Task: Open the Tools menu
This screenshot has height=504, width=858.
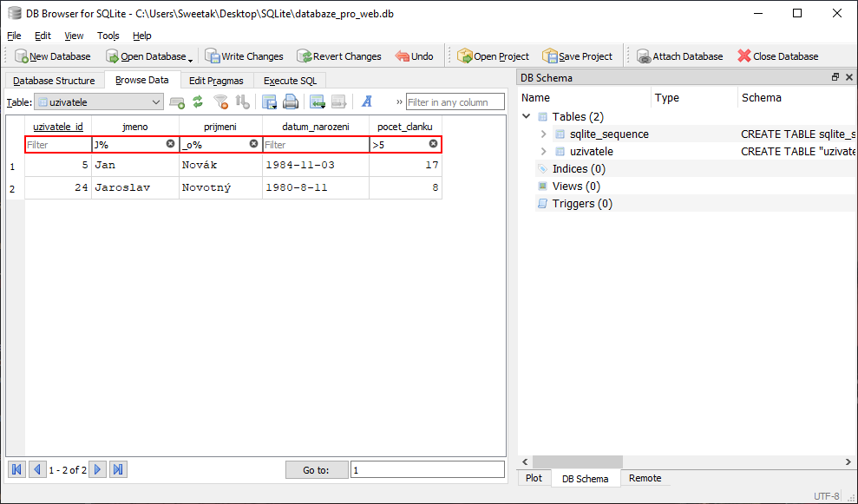Action: 108,36
